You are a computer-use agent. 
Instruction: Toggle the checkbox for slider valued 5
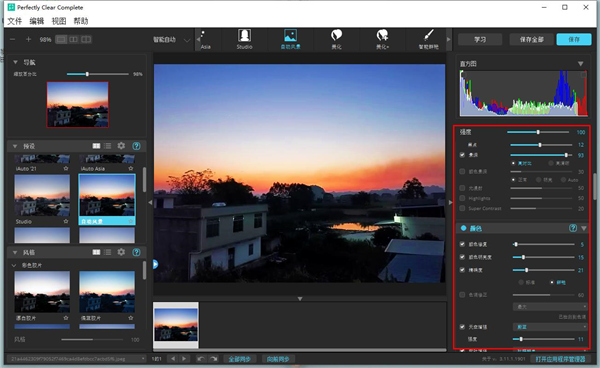(462, 244)
